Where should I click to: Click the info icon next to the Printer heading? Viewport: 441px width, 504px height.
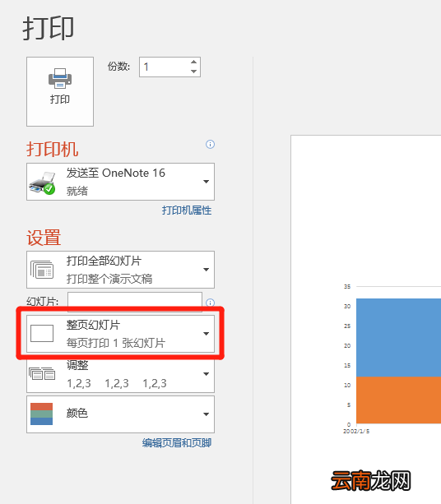[x=210, y=145]
